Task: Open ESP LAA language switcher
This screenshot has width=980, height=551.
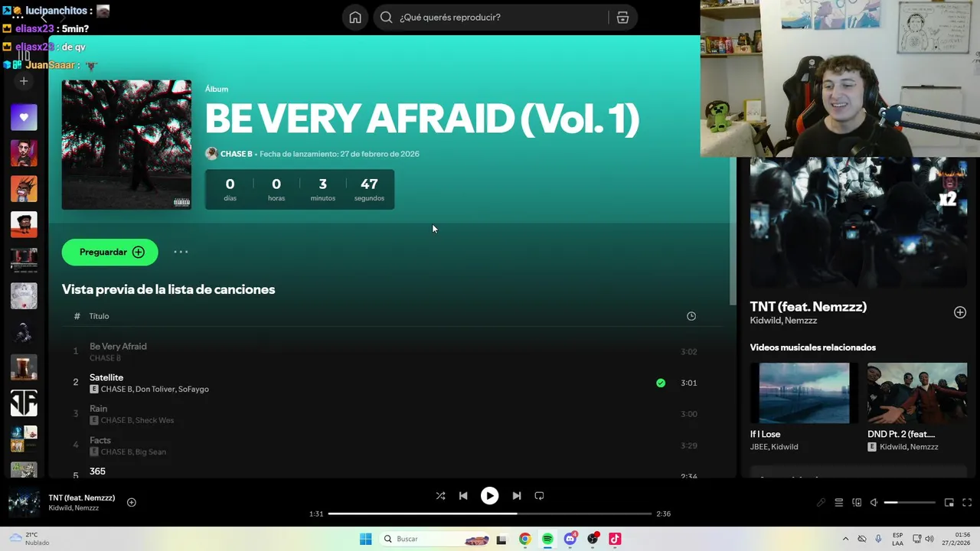Action: coord(897,539)
